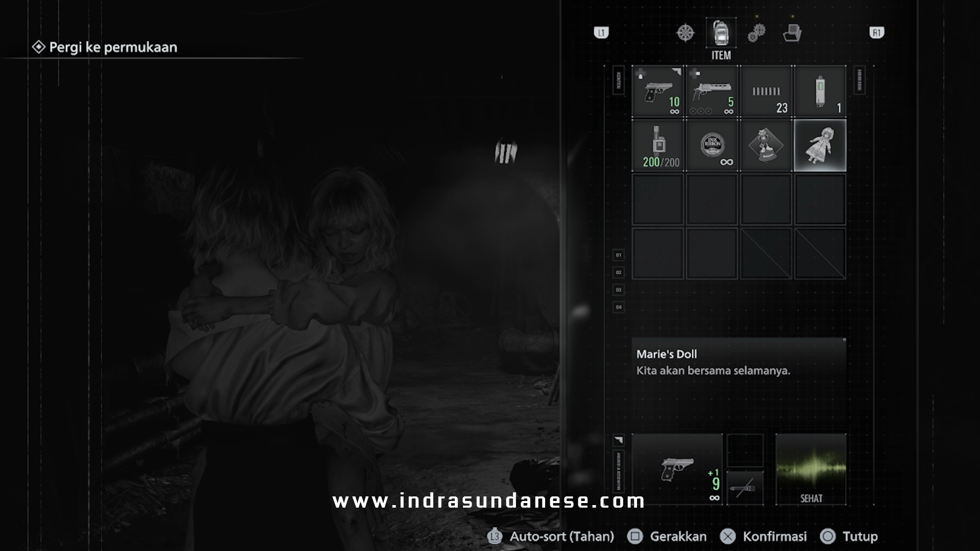Click the crossed-out knife sub-weapon slot
Screen dimensions: 980x551
pos(745,488)
